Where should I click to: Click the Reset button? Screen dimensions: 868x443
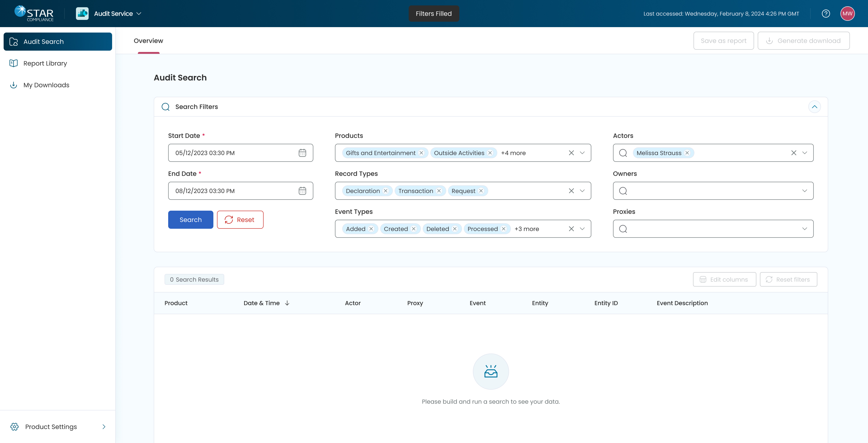(x=240, y=220)
